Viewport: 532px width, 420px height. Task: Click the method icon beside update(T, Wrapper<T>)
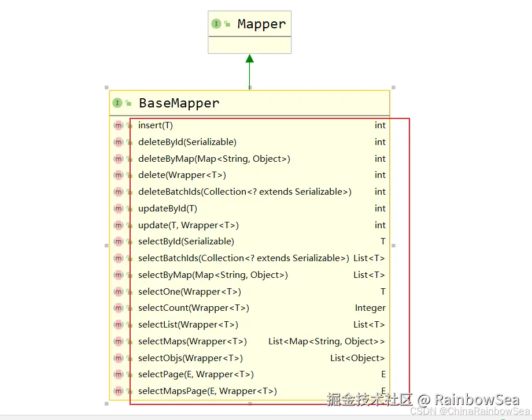118,225
